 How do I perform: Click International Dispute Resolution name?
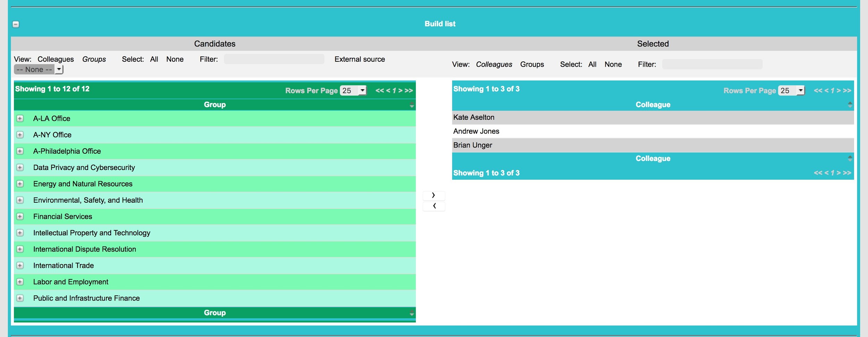point(85,249)
